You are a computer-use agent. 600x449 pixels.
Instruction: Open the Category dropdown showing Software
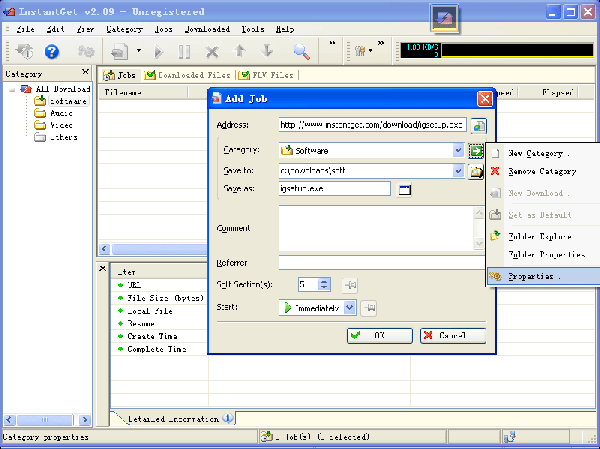458,151
